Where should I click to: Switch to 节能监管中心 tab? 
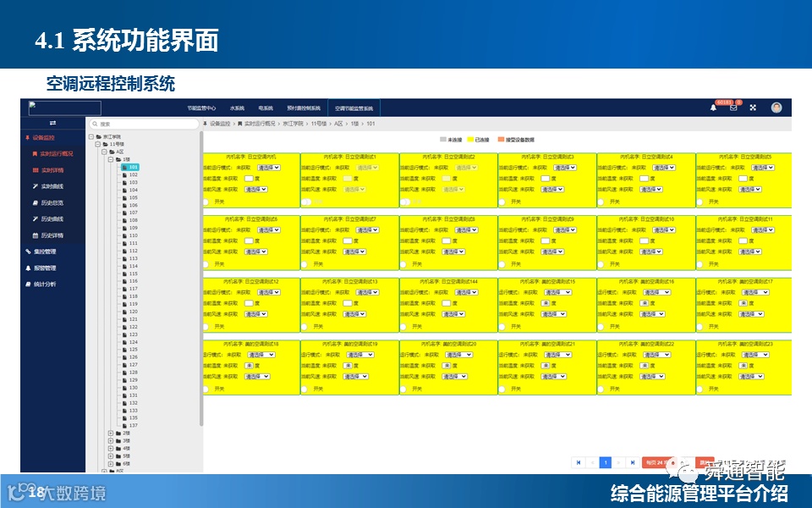pyautogui.click(x=201, y=108)
